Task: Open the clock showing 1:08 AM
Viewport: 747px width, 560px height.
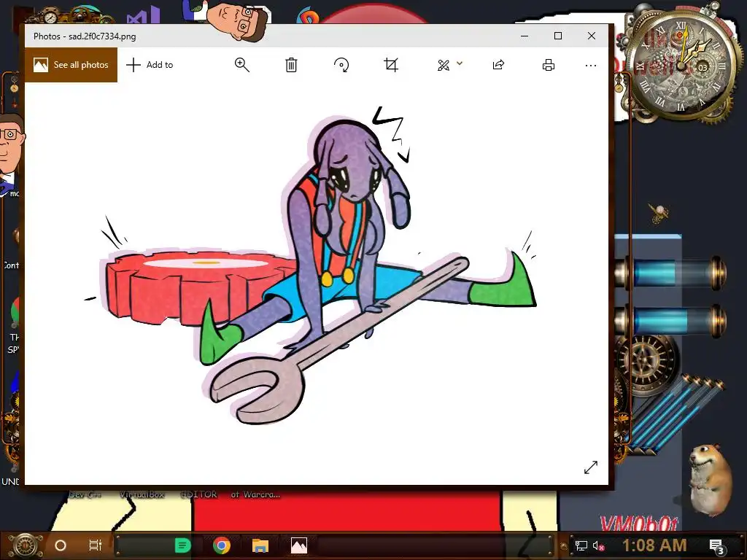Action: point(654,545)
